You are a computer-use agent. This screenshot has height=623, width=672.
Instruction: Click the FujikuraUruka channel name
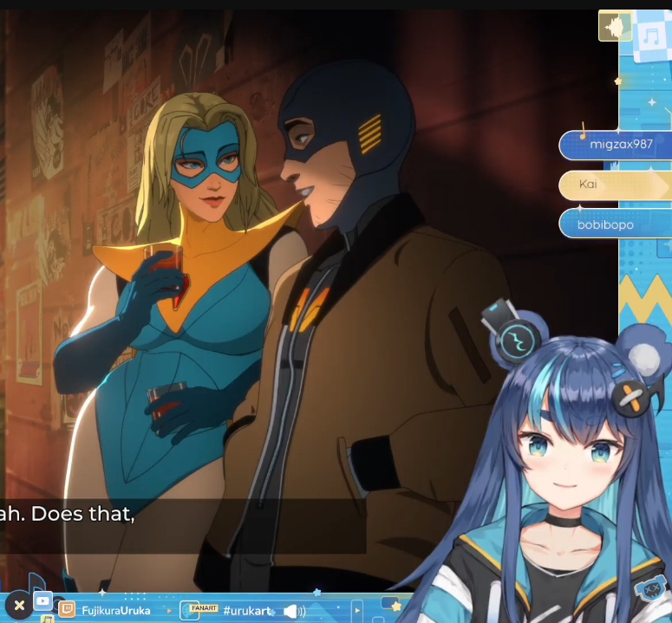coord(115,610)
